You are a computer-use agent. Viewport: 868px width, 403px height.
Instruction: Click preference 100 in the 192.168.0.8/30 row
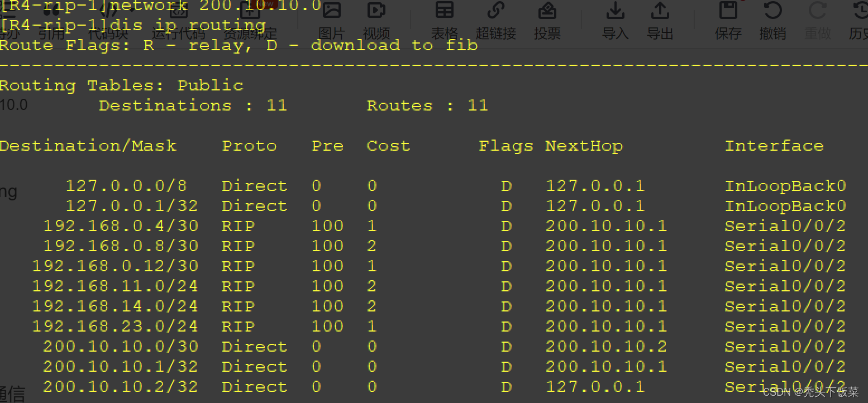(327, 246)
